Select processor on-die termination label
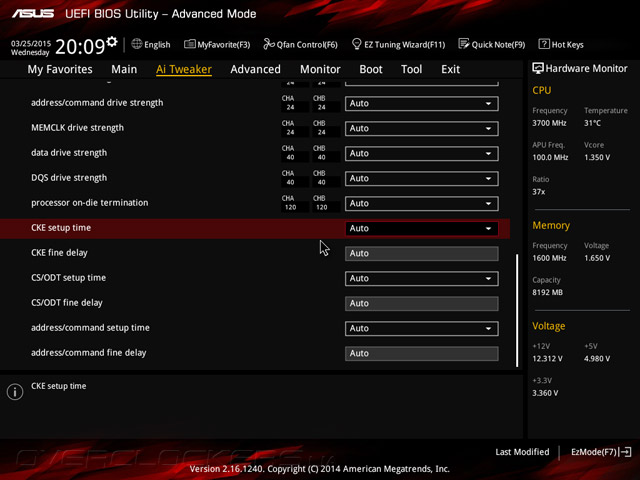This screenshot has width=640, height=480. tap(89, 203)
